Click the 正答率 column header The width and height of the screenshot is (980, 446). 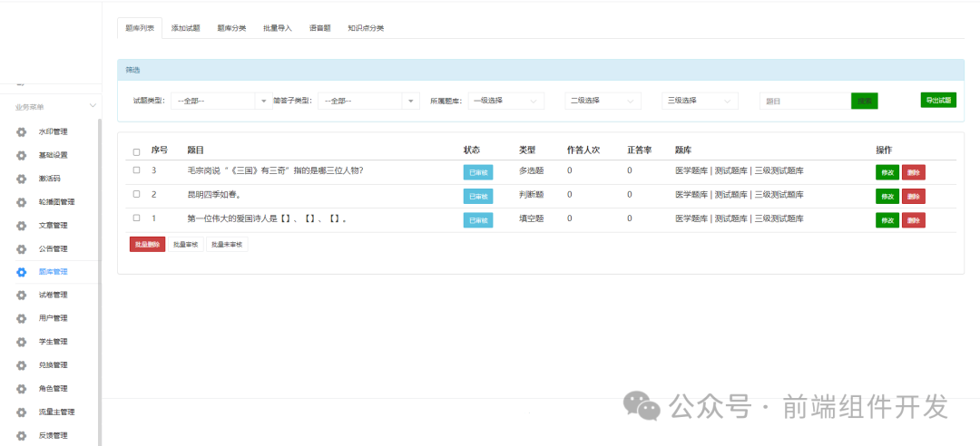[640, 150]
